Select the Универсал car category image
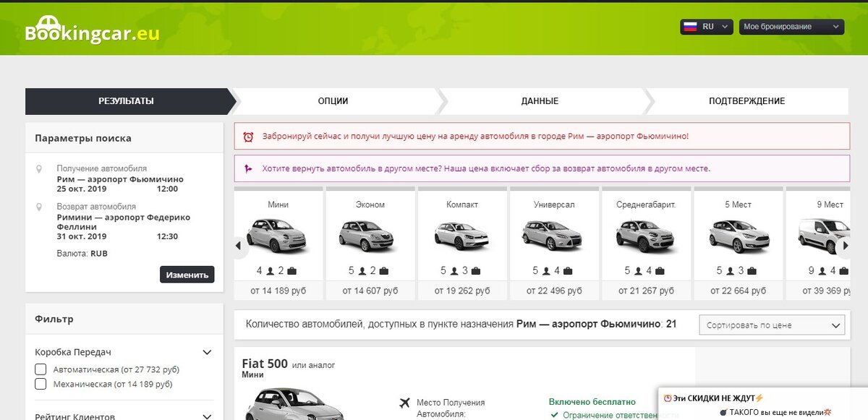The height and width of the screenshot is (420, 868). pos(554,236)
